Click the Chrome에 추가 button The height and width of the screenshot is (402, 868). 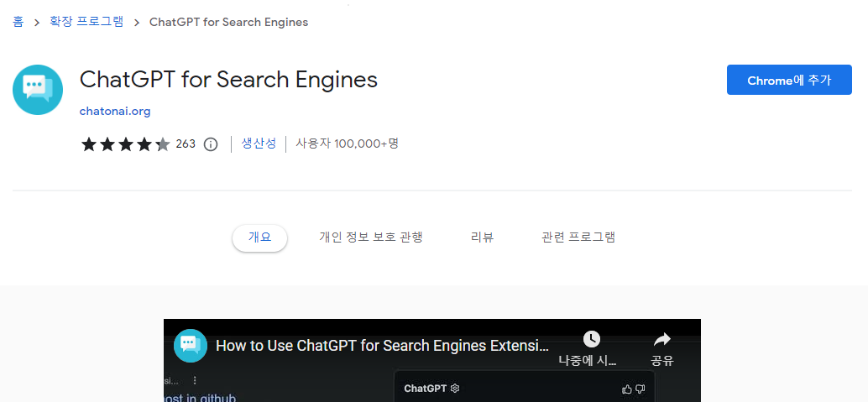click(789, 80)
